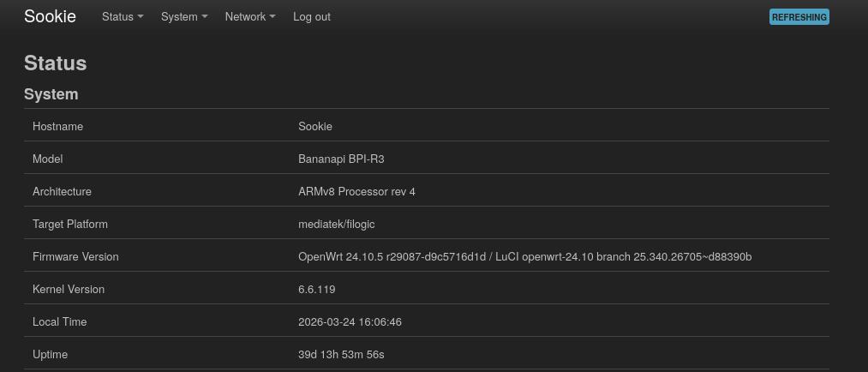The image size is (868, 372).
Task: Click the Target Platform label
Action: 70,225
